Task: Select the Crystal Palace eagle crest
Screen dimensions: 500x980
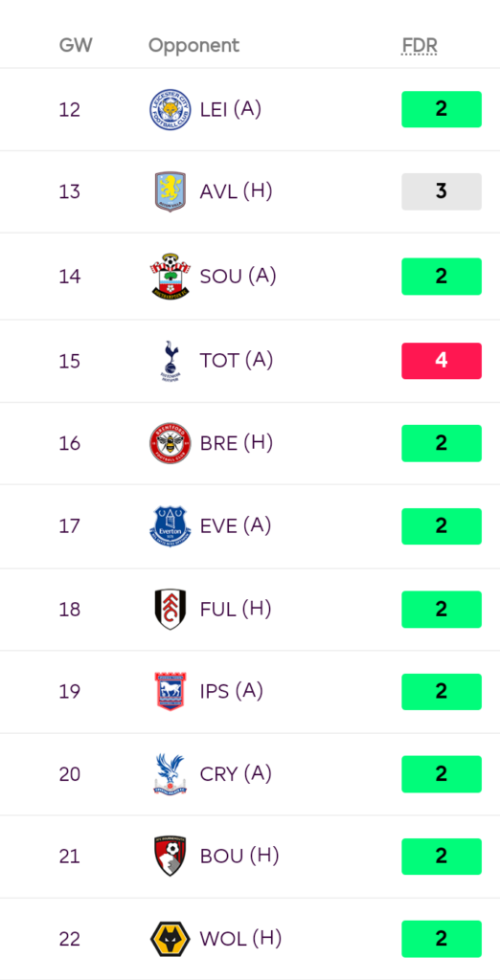Action: [x=170, y=773]
